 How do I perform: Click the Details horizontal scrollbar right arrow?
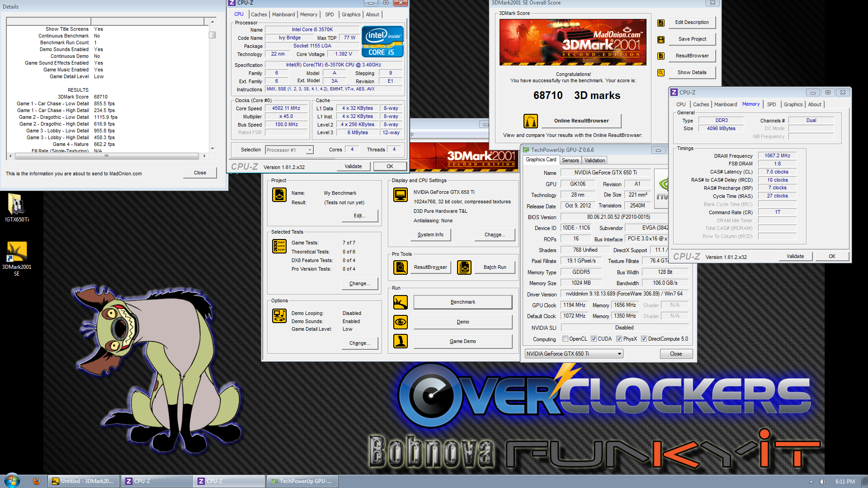[204, 156]
